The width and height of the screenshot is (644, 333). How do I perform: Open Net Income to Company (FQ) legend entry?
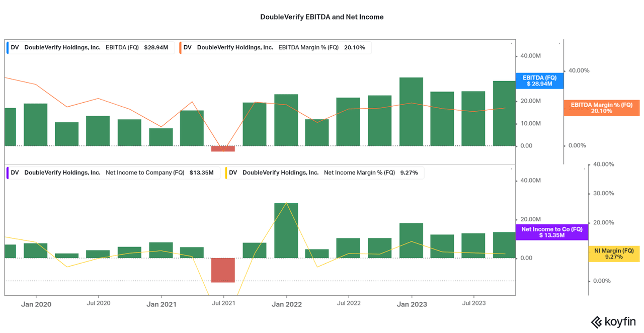click(113, 173)
